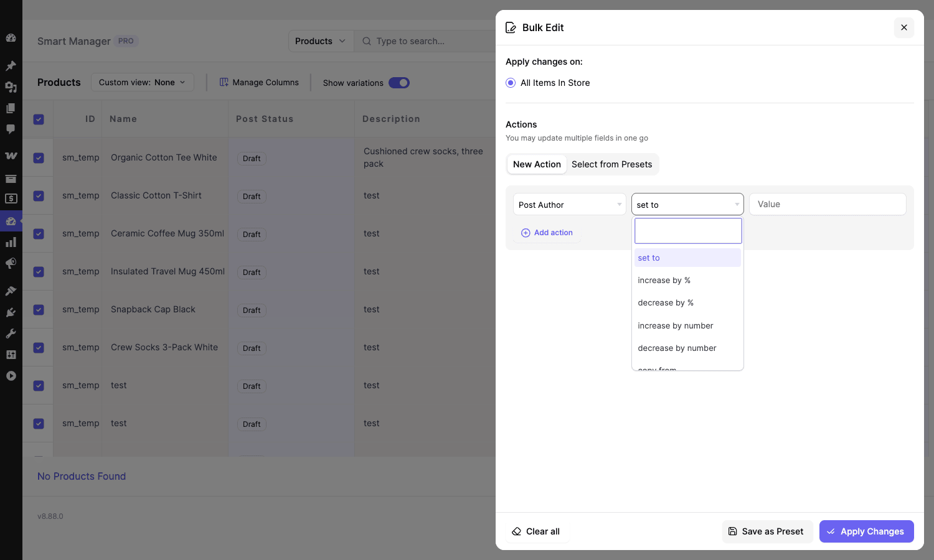Open the Settings sliders sidebar icon

[11, 355]
